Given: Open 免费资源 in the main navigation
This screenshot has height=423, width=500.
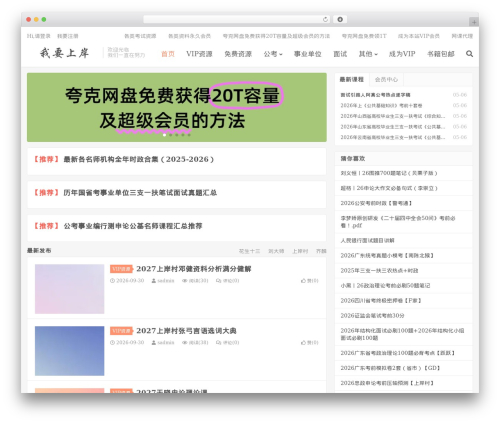Looking at the screenshot, I should [238, 54].
